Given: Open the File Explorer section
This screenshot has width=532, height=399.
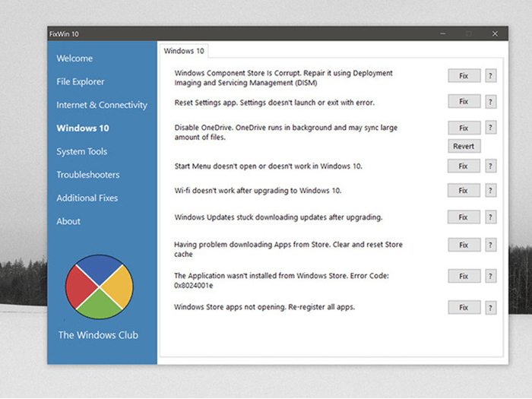Looking at the screenshot, I should coord(81,82).
